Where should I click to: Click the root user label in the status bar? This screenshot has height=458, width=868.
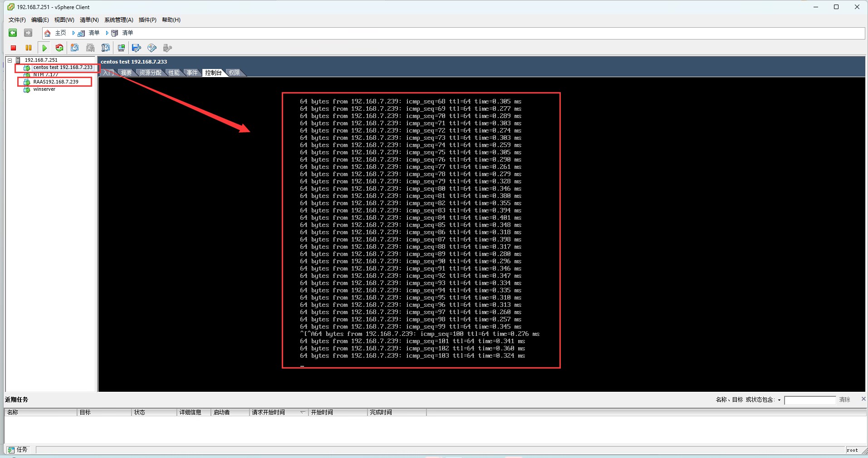pos(852,450)
